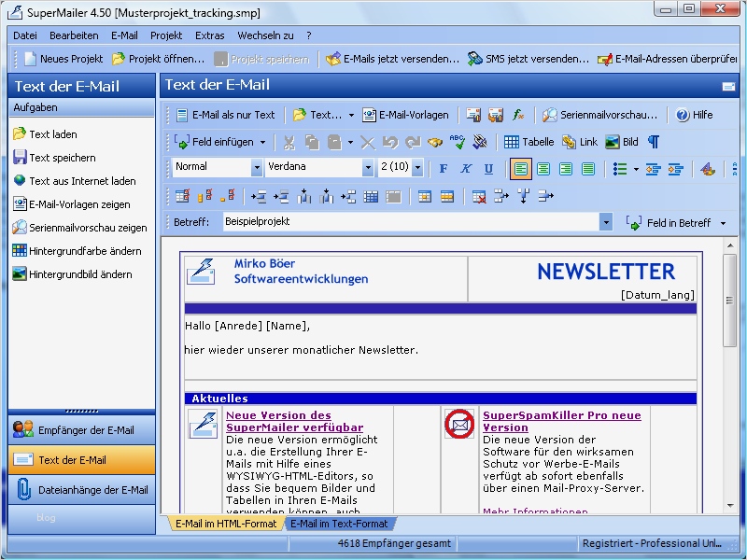Viewport: 747px width, 560px height.
Task: Load Text aus Internet laden globe icon
Action: (x=19, y=180)
